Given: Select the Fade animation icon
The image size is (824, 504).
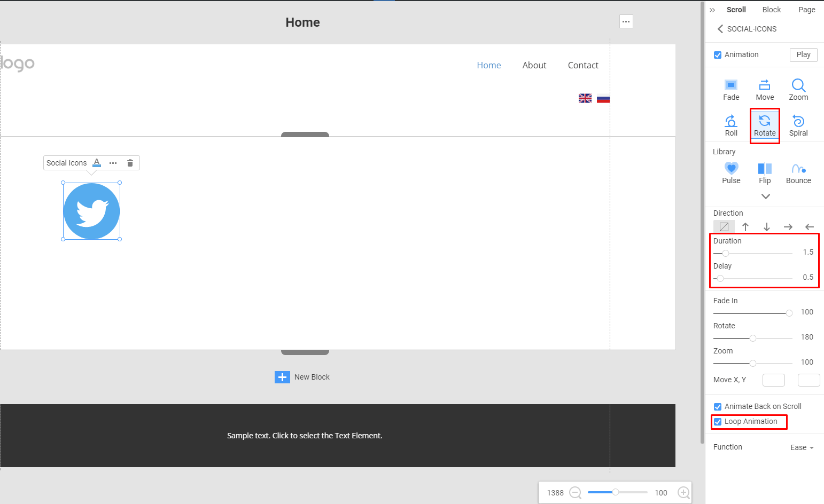Looking at the screenshot, I should (x=731, y=89).
